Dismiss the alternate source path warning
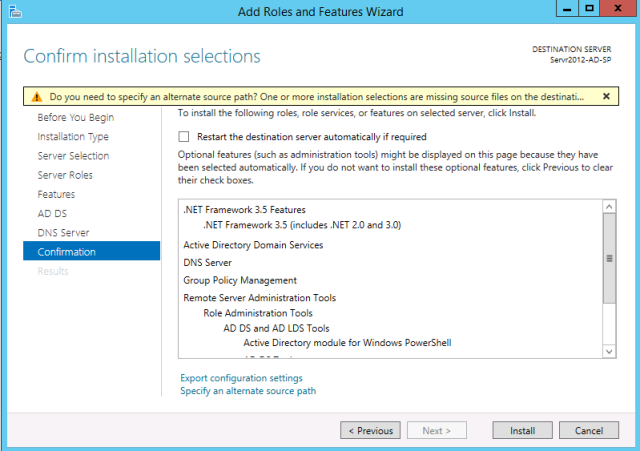The width and height of the screenshot is (640, 451). pos(605,96)
